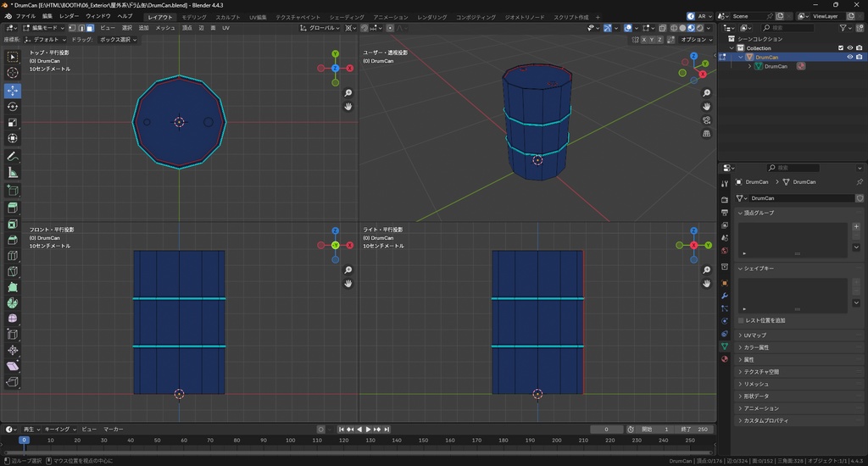Pick the Measure tool in the toolbar
The height and width of the screenshot is (466, 868).
(x=13, y=173)
